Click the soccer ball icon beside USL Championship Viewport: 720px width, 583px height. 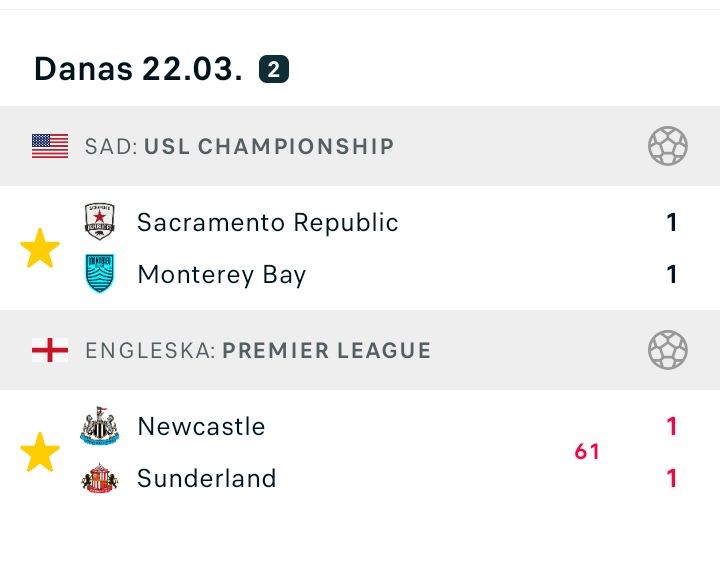tap(667, 146)
